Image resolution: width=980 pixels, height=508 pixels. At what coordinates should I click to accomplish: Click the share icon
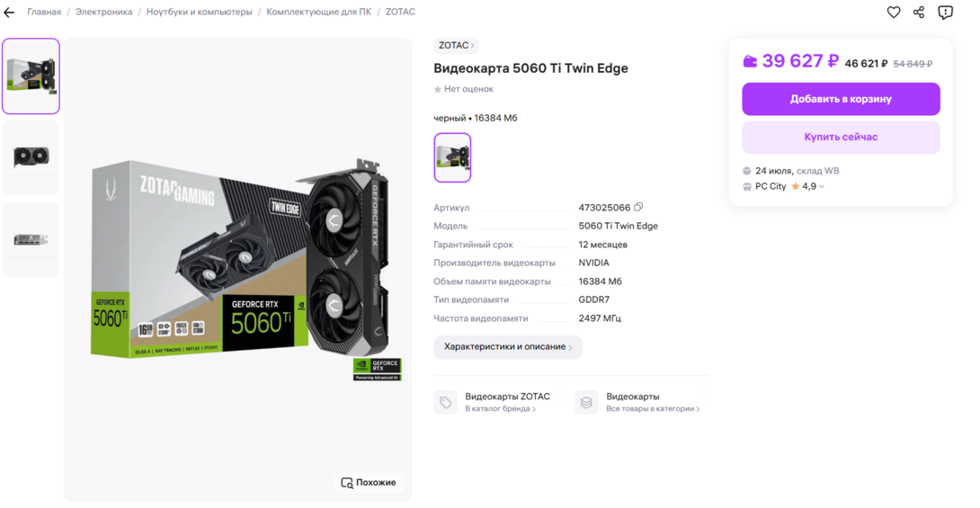tap(919, 12)
